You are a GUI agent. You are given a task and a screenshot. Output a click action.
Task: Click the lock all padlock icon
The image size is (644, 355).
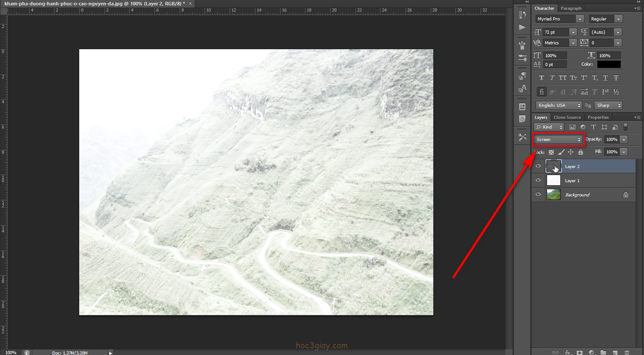coord(581,152)
